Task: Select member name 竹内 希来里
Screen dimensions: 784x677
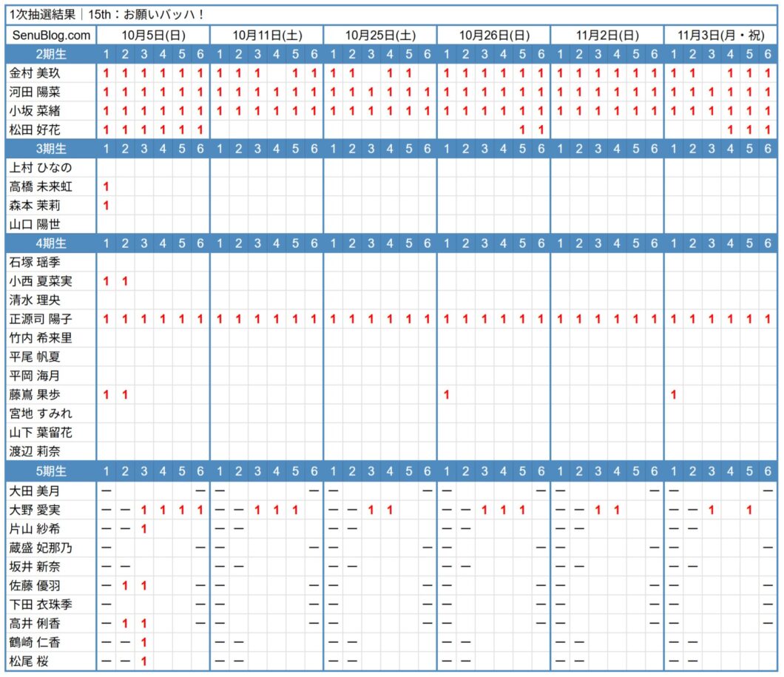Action: point(41,338)
